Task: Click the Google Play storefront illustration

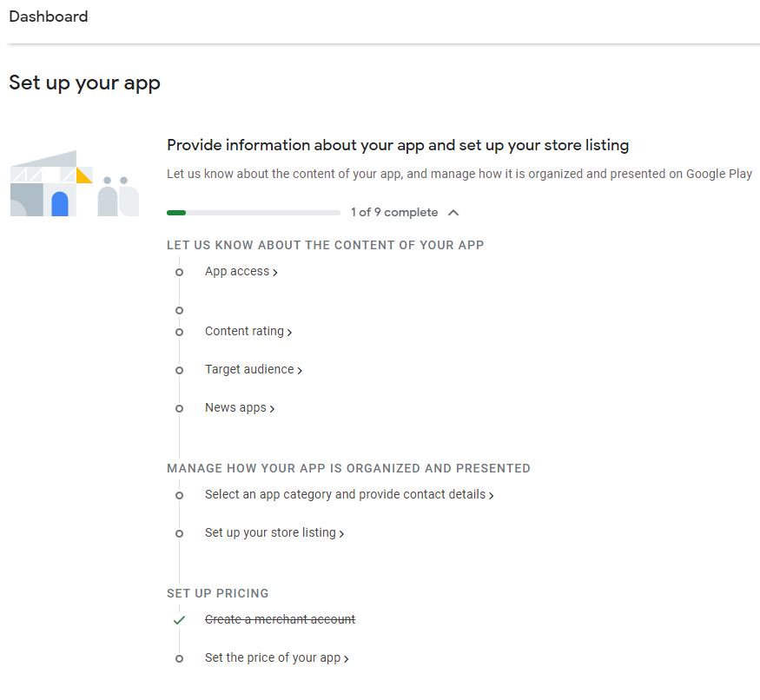Action: pos(74,182)
